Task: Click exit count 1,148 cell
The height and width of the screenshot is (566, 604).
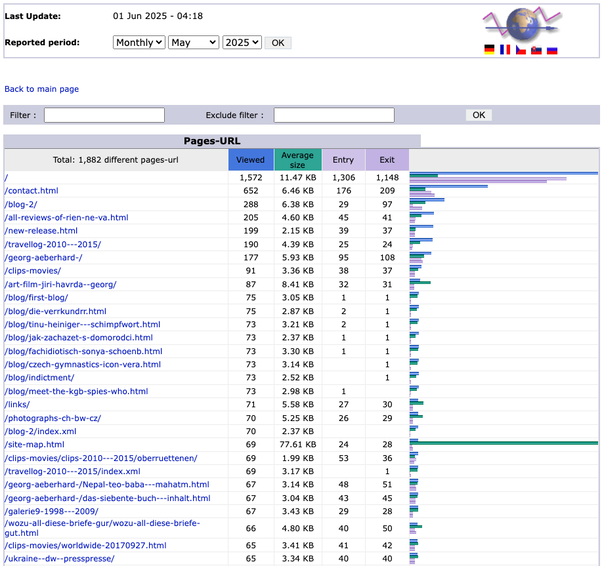Action: click(x=387, y=178)
